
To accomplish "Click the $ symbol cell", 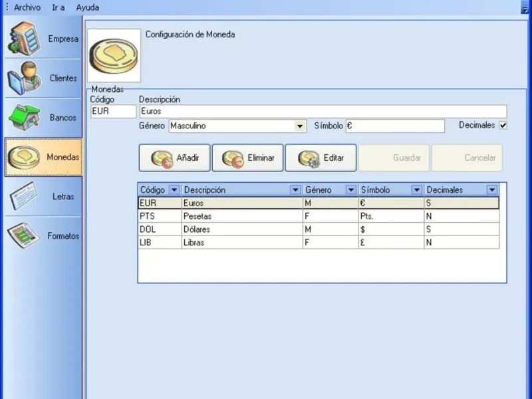I will point(391,229).
